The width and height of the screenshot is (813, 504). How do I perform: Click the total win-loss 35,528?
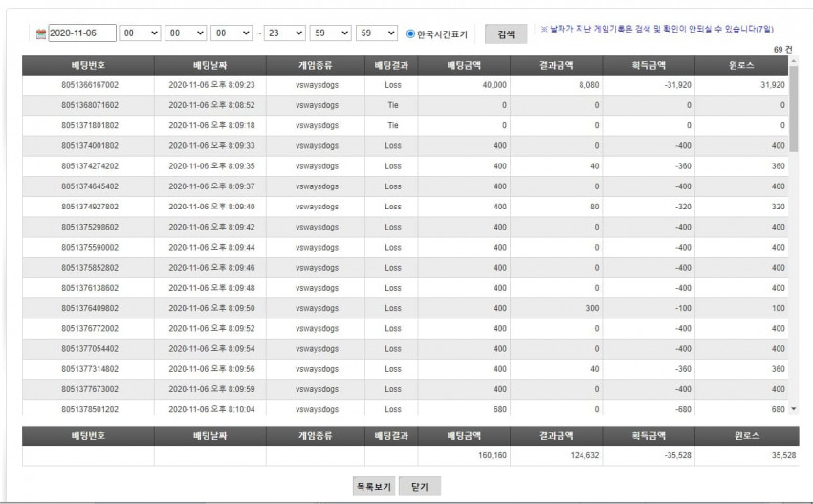[783, 455]
